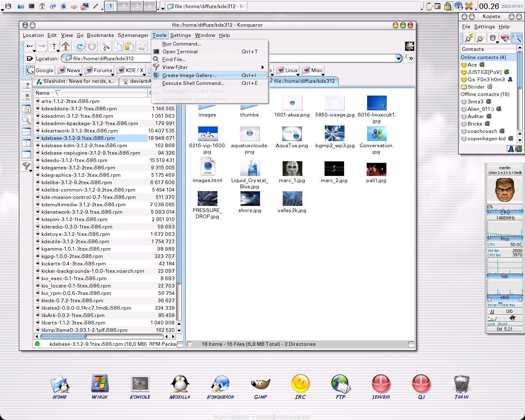The height and width of the screenshot is (420, 525).
Task: Switch to virtual desktop 2 in pager
Action: pyautogui.click(x=123, y=6)
